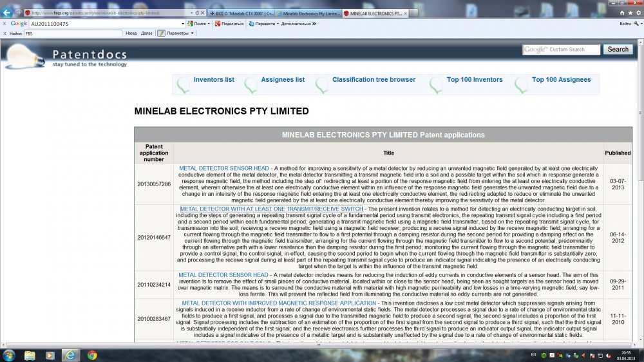Go back using the browser back arrow
Viewport: 644px width, 362px height.
6,13
